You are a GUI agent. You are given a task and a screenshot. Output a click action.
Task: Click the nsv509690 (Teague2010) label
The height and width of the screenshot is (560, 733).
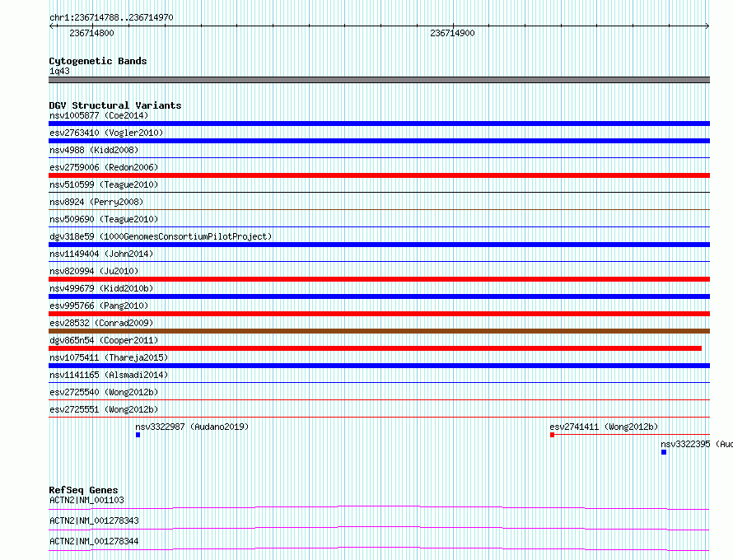[x=104, y=219]
